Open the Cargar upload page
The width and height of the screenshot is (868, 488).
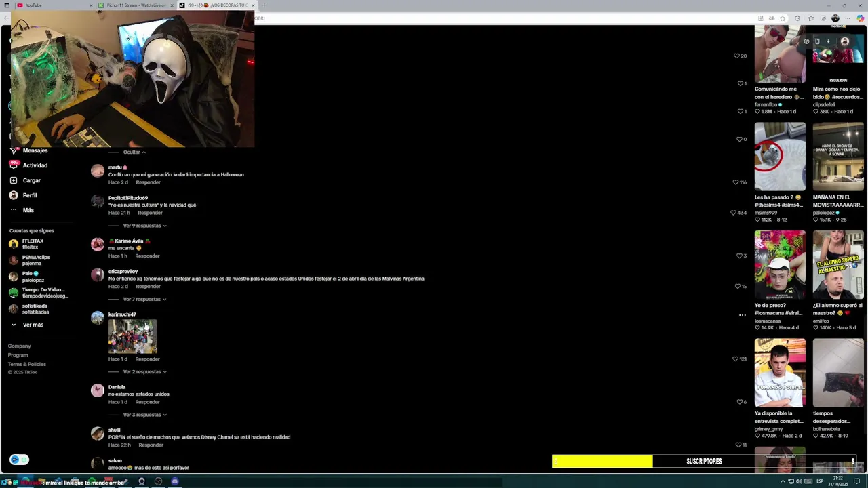(25, 180)
